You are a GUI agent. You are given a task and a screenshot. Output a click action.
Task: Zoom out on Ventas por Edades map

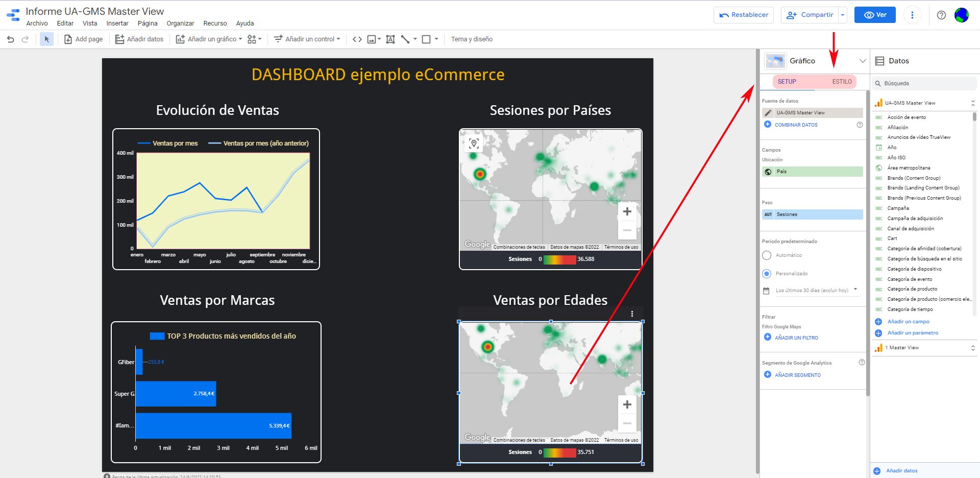click(x=627, y=423)
